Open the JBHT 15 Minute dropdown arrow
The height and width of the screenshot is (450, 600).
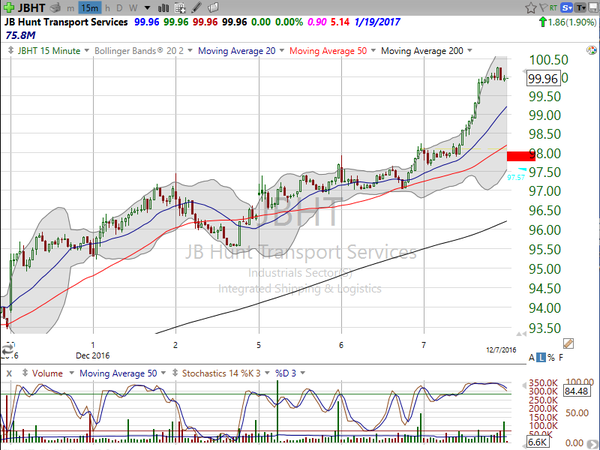point(86,51)
